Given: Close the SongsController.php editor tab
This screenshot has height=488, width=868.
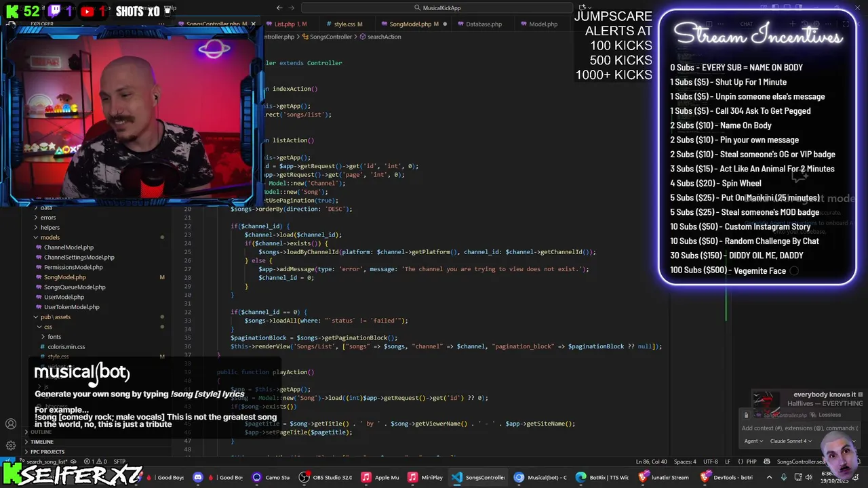Looking at the screenshot, I should pyautogui.click(x=253, y=24).
